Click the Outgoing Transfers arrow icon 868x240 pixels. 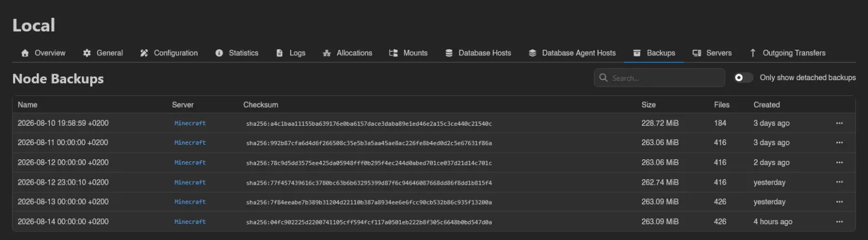point(753,53)
